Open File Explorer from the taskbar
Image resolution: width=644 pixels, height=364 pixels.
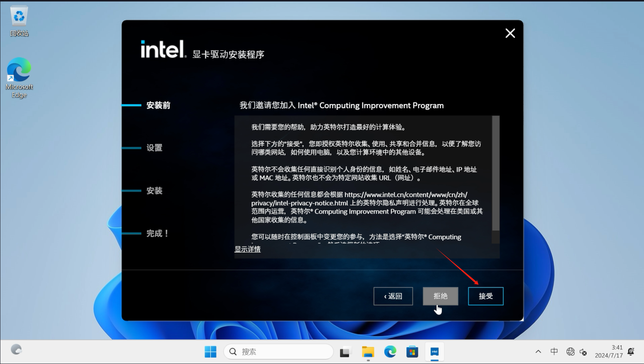pos(368,352)
